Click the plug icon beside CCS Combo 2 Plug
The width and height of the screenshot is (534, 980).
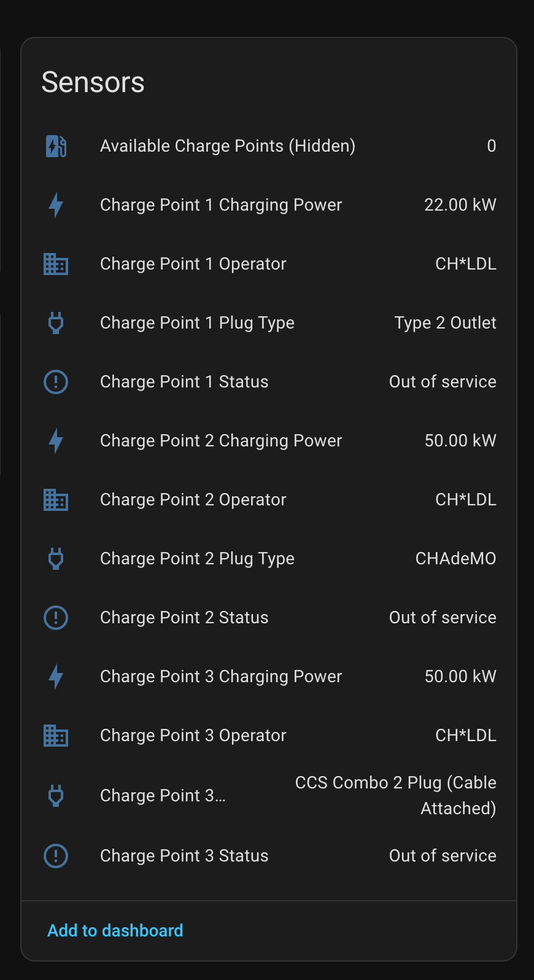coord(56,796)
